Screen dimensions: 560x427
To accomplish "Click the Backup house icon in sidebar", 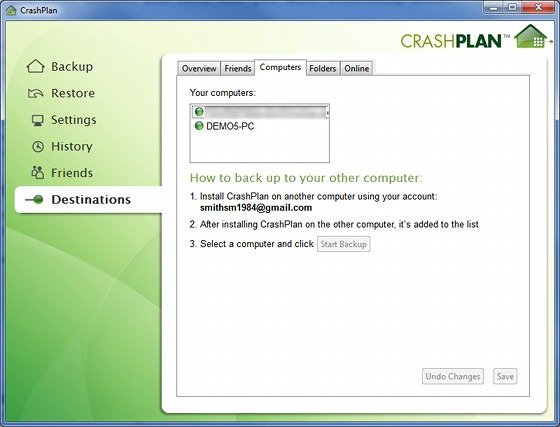I will pyautogui.click(x=35, y=66).
